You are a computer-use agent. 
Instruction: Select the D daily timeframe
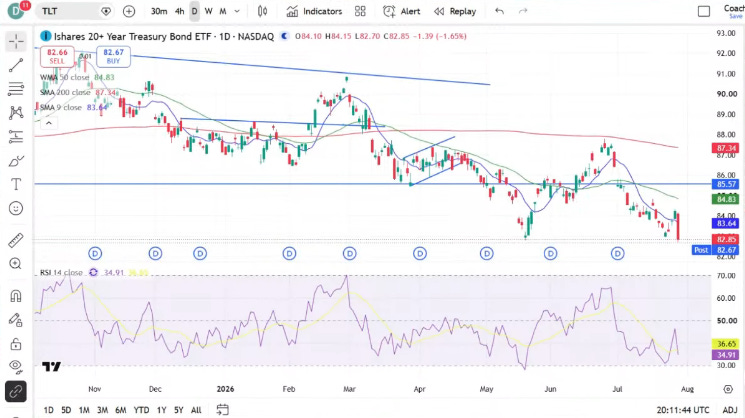coord(194,11)
